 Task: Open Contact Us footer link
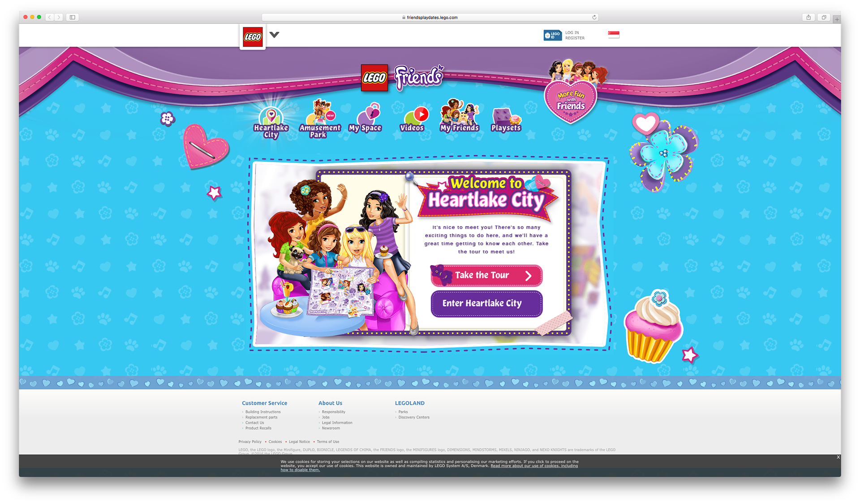(x=254, y=423)
